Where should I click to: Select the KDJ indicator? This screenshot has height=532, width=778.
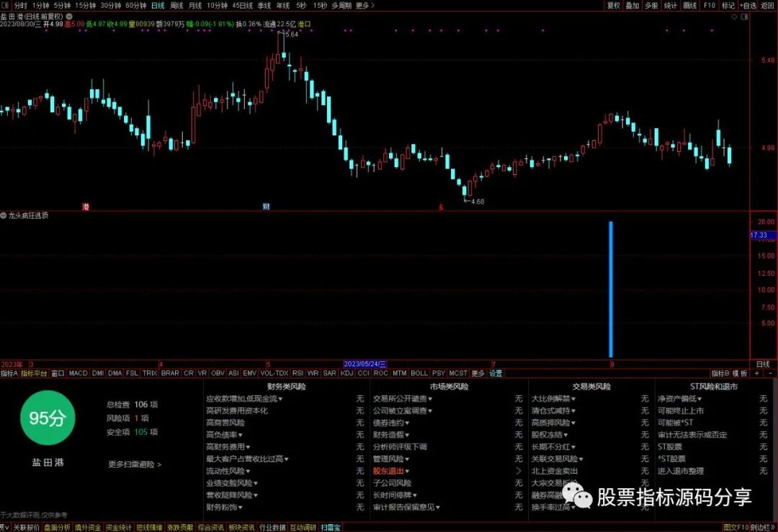click(346, 374)
